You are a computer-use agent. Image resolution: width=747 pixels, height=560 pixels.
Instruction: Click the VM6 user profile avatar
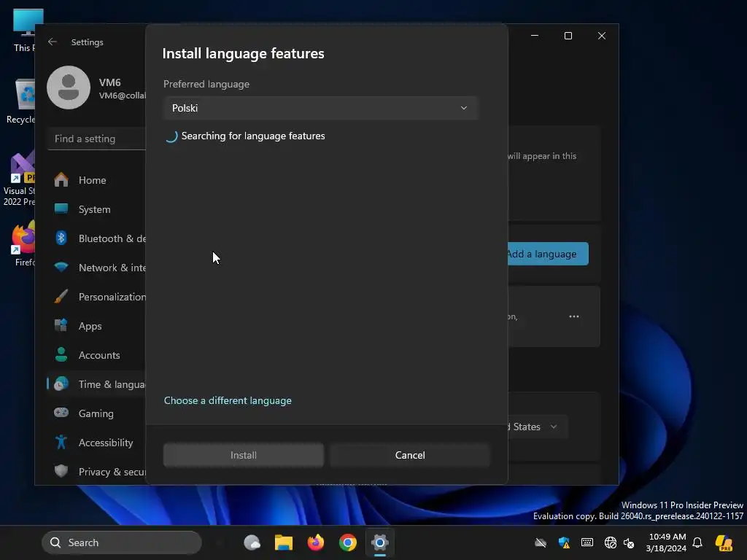(x=69, y=87)
